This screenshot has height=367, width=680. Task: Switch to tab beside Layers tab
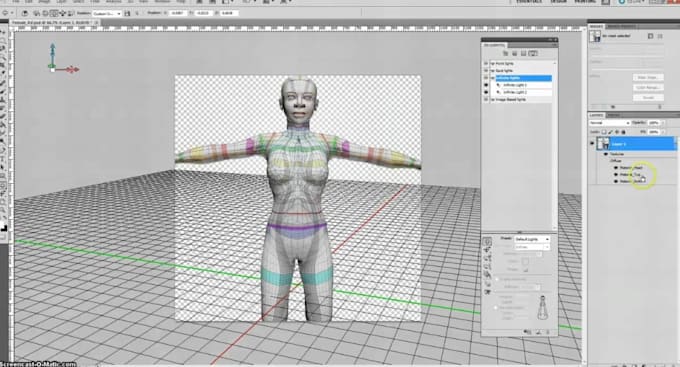point(613,115)
